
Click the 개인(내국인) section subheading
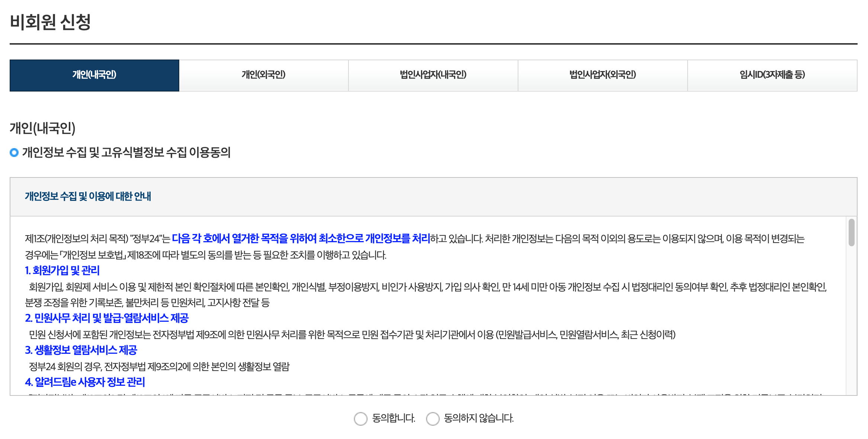pyautogui.click(x=42, y=128)
